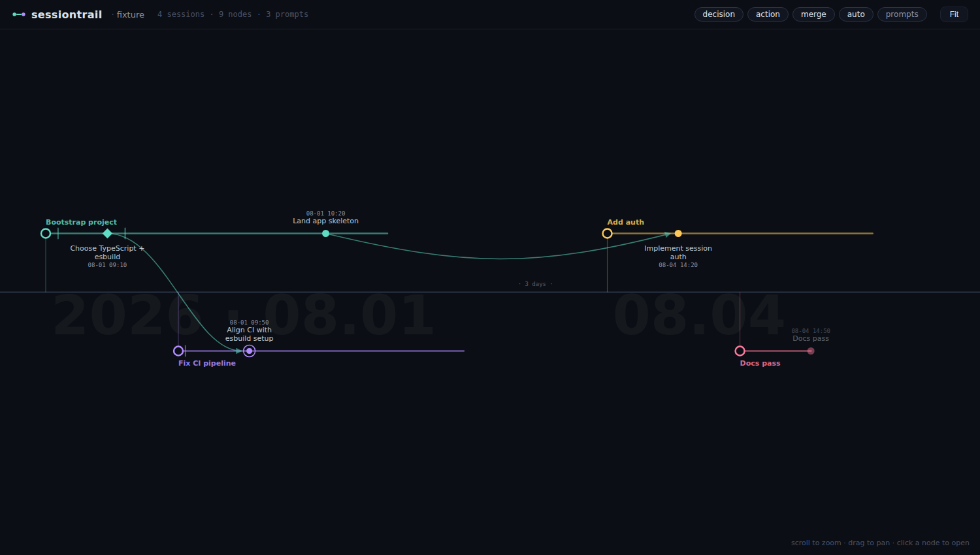Click the 3 days gap label

[x=536, y=284]
